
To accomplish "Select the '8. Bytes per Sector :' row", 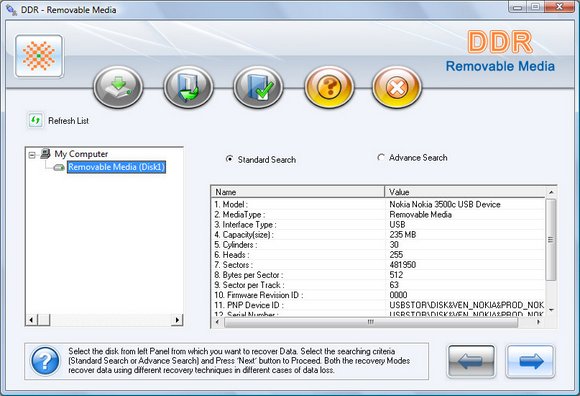I will 378,275.
